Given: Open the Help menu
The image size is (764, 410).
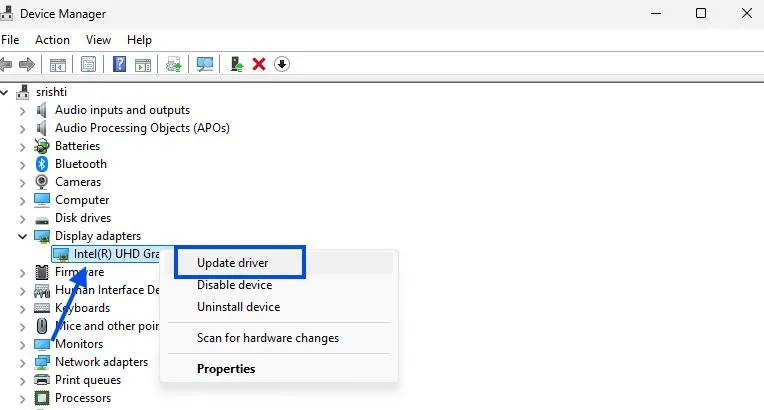Looking at the screenshot, I should click(x=139, y=40).
